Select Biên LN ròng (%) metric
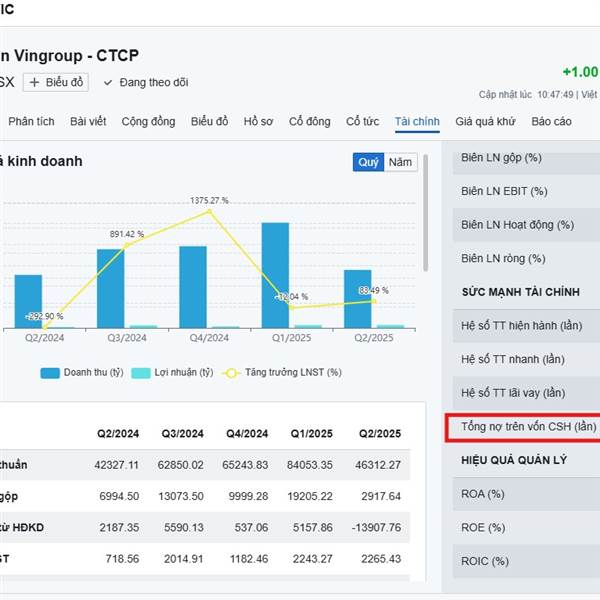600x600 pixels. point(526,259)
